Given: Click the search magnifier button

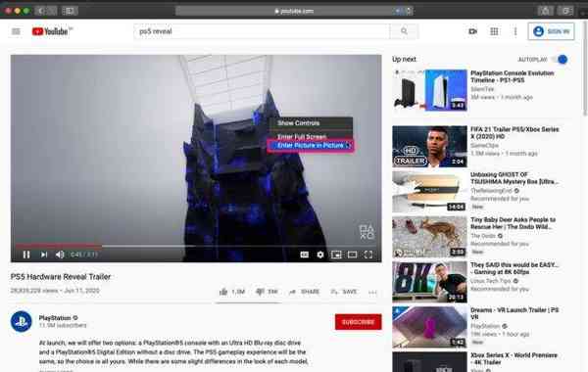Looking at the screenshot, I should point(404,31).
